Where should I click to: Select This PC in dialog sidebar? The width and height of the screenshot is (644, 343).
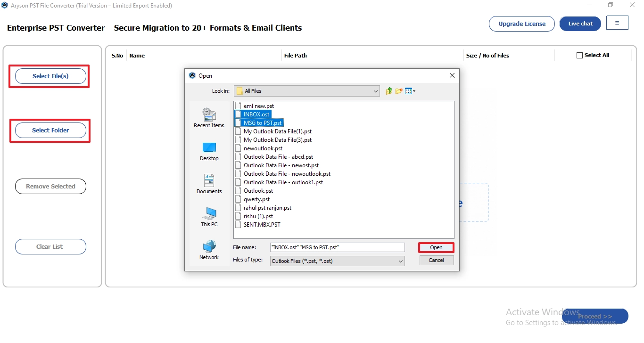(x=209, y=217)
